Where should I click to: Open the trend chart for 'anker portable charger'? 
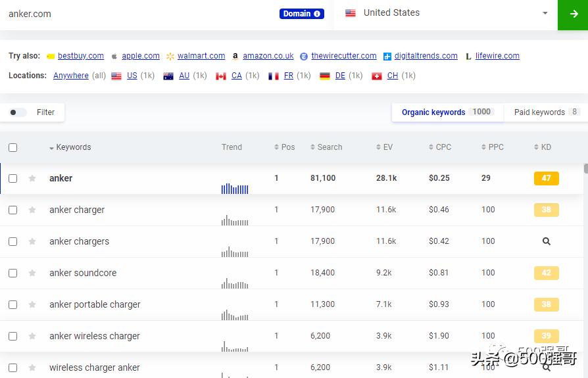(x=235, y=315)
